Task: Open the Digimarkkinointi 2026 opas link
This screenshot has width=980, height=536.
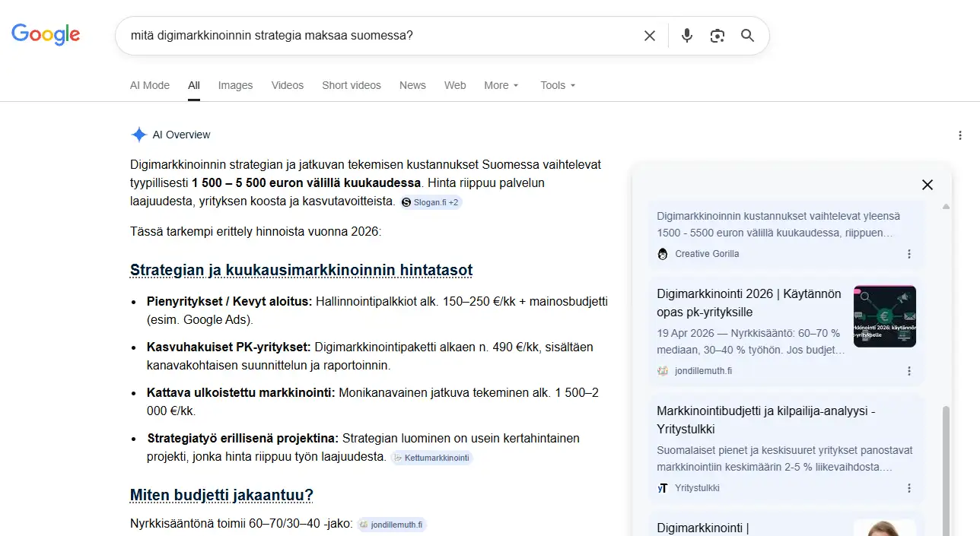Action: pos(748,303)
